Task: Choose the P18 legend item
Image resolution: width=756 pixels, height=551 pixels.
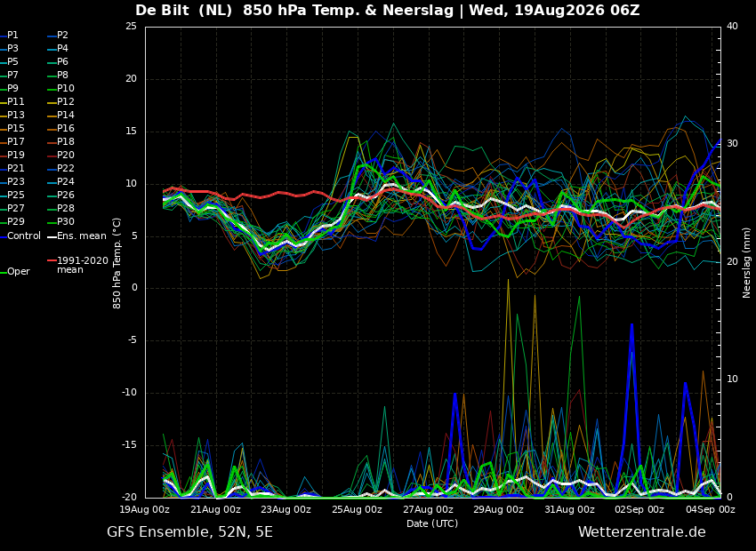Action: click(x=61, y=142)
